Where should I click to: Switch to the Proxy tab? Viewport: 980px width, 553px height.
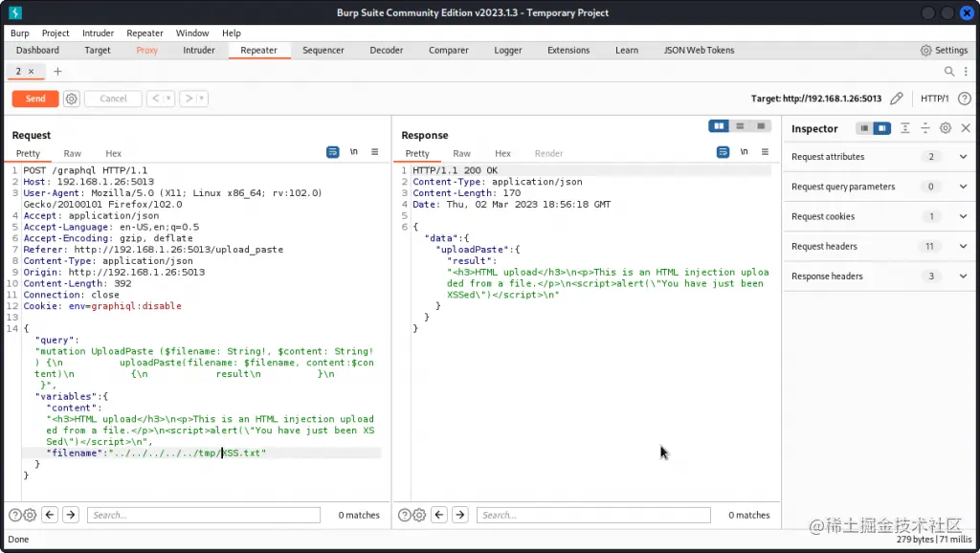point(146,50)
